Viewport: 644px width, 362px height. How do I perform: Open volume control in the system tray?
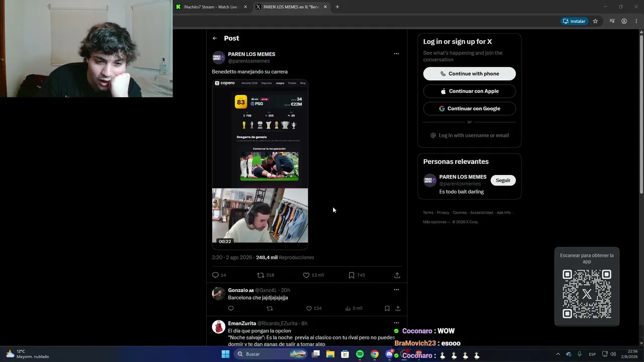click(613, 354)
